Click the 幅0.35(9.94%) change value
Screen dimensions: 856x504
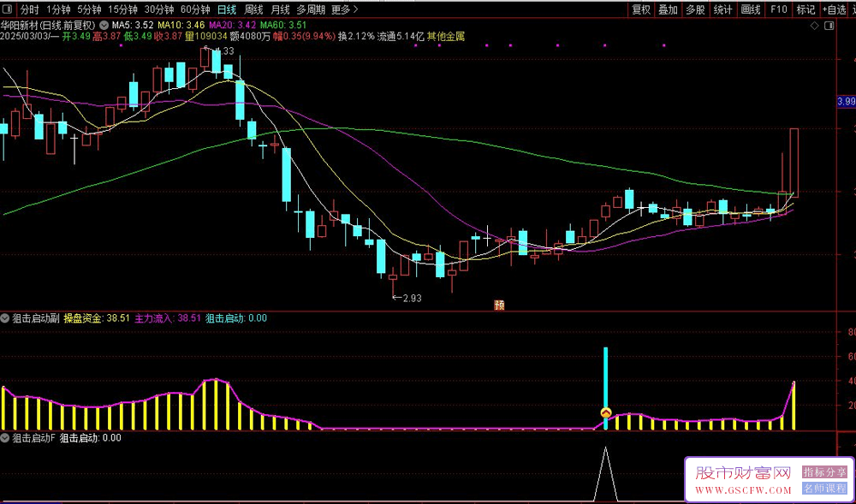[x=304, y=37]
